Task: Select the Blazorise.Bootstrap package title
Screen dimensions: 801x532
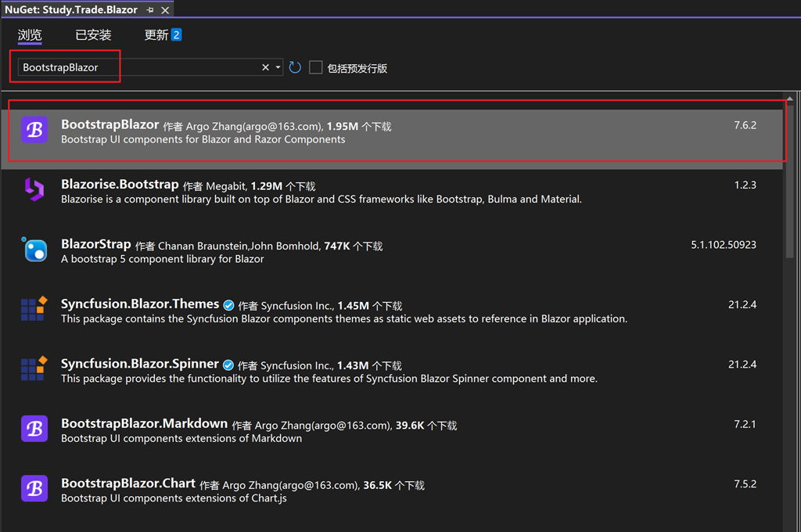Action: (120, 184)
